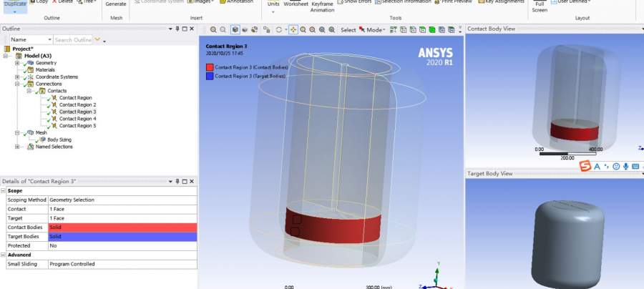Click the Search Outline input field

(x=73, y=40)
